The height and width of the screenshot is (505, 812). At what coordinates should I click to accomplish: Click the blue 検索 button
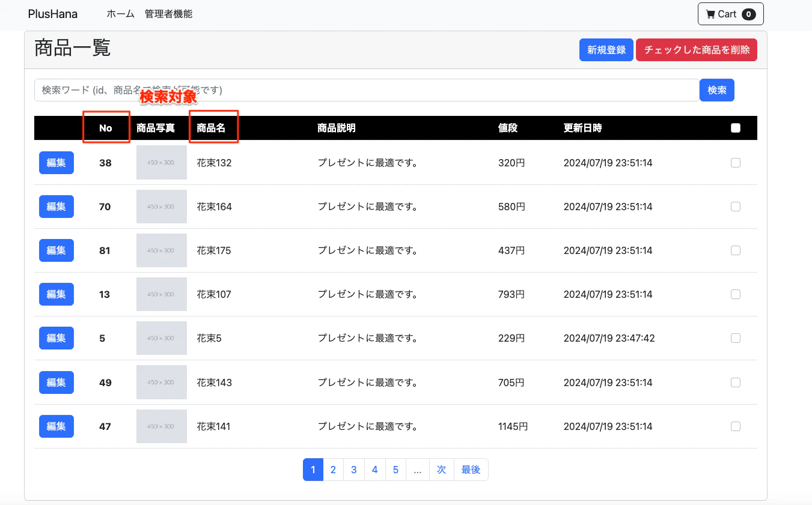(717, 90)
